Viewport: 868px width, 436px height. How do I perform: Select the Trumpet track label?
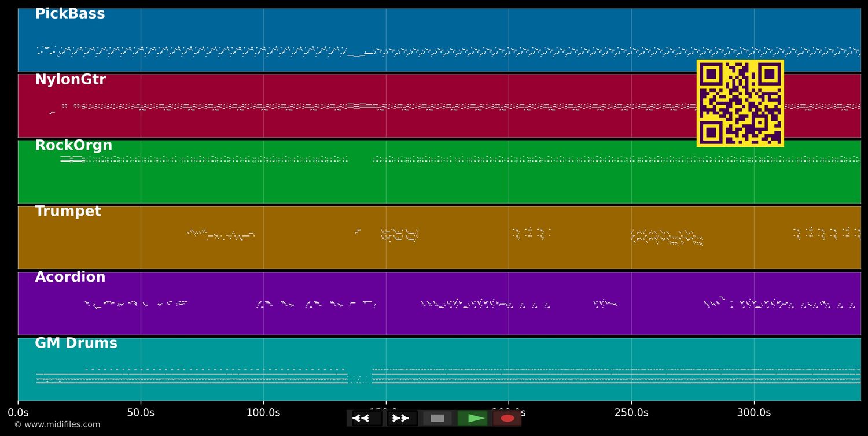[68, 211]
